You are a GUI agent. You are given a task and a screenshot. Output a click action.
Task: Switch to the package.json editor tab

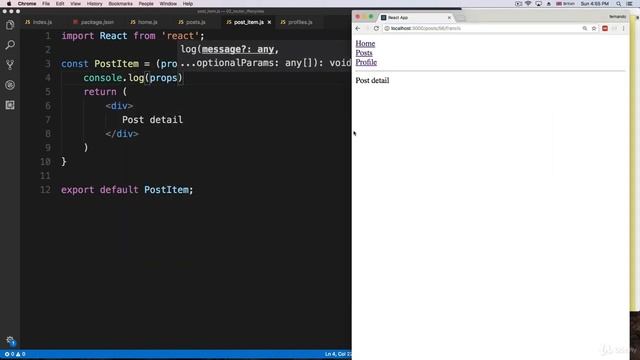tap(93, 22)
